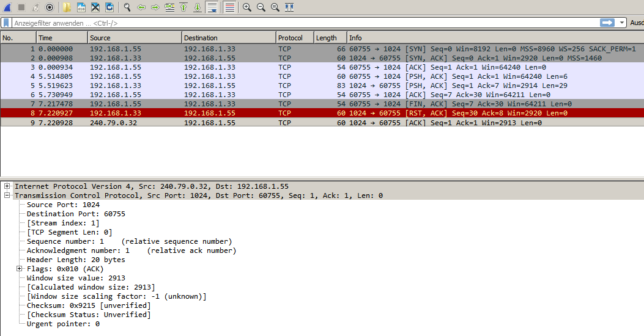Screen dimensions: 644x336
Task: Zoom out on the packet text
Action: [x=261, y=7]
